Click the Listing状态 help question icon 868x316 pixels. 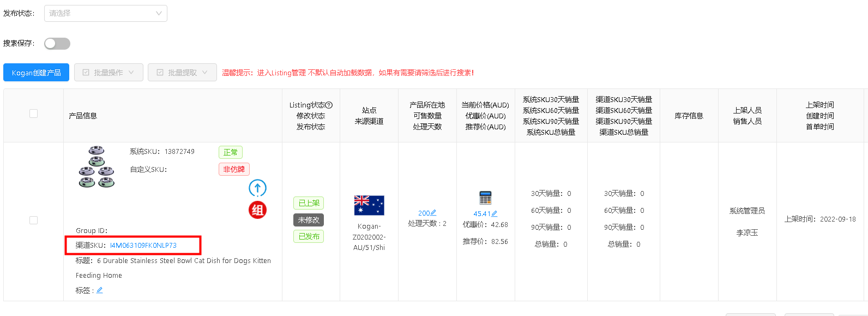(329, 105)
